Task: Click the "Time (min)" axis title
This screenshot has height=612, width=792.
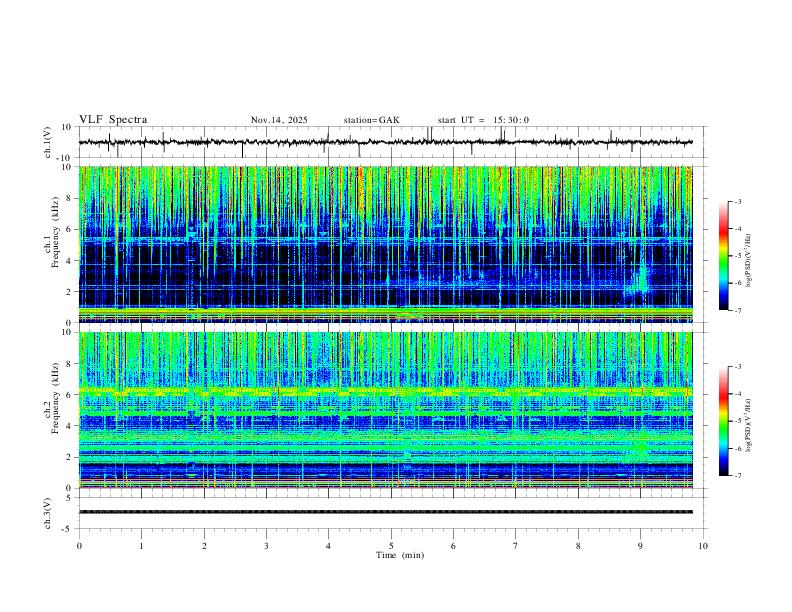Action: coord(400,555)
